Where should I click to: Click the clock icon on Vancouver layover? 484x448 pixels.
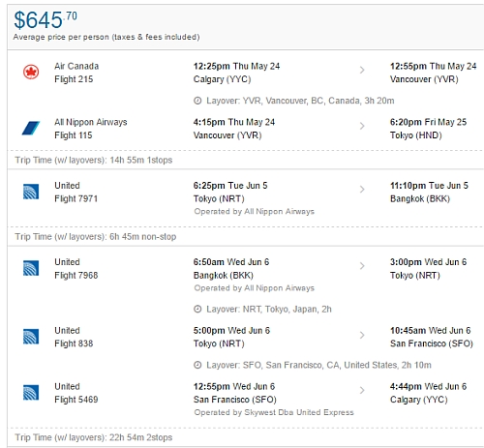point(197,101)
